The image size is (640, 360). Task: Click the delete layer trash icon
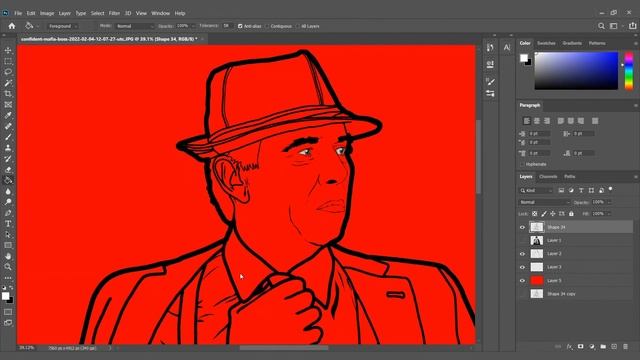(x=625, y=347)
